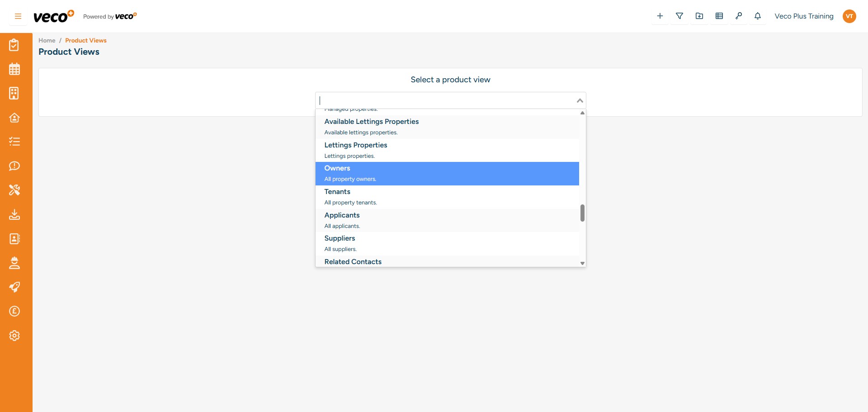Navigate to Home via the breadcrumb

tap(47, 40)
